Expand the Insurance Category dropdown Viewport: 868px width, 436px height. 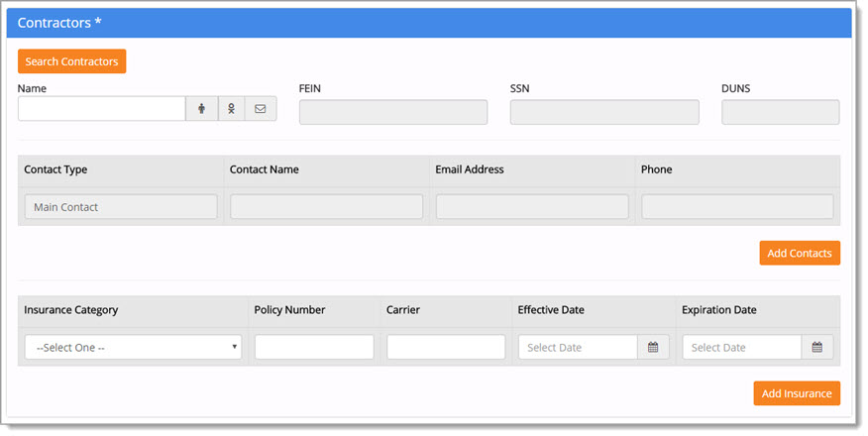[133, 347]
